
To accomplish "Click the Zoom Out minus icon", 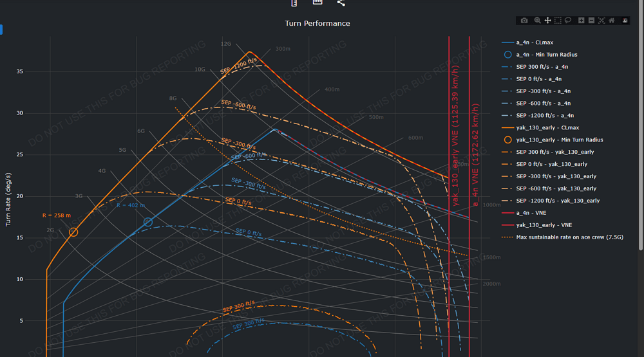I will tap(591, 21).
